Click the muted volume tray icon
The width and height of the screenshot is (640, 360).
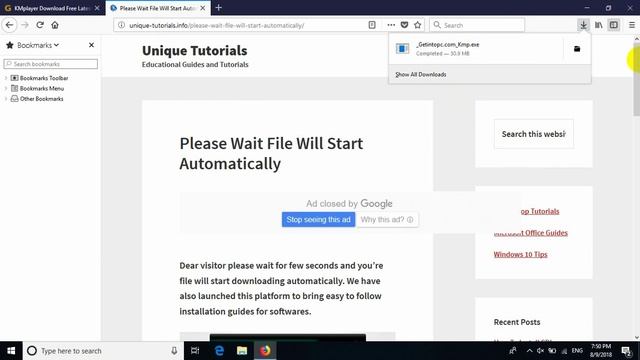tap(540, 351)
